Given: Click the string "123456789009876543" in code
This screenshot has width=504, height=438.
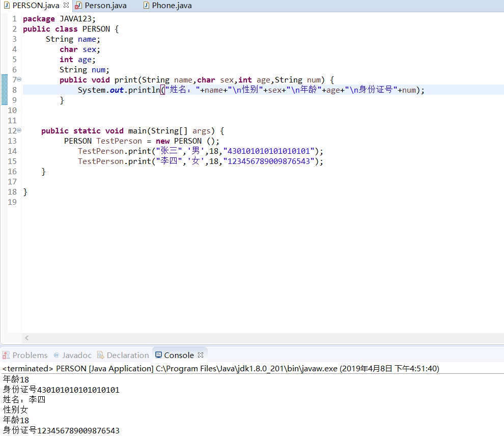Looking at the screenshot, I should pos(268,161).
